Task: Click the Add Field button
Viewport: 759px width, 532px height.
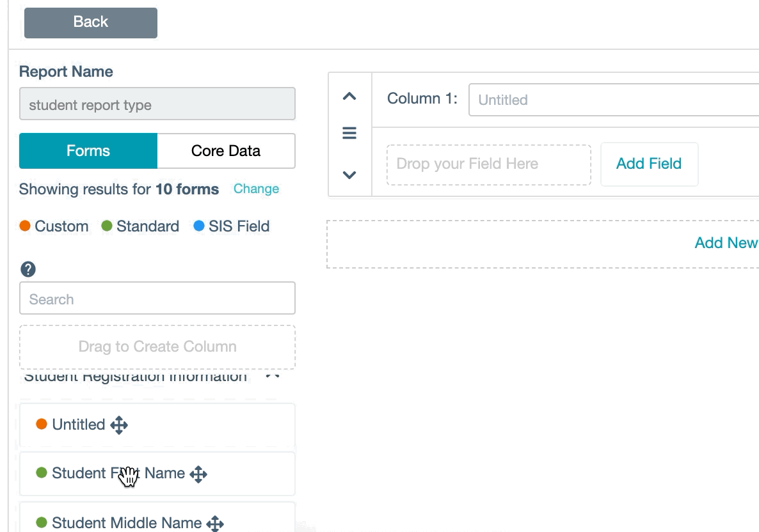Action: coord(648,164)
